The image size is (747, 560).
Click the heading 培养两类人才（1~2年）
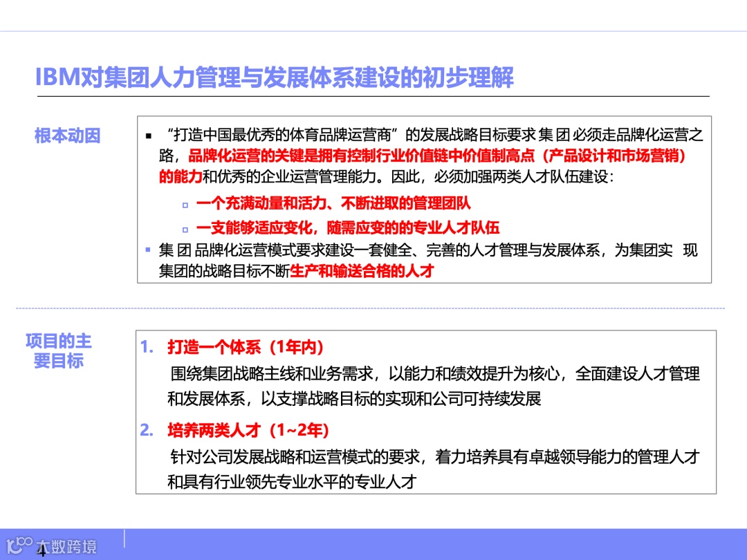click(248, 431)
